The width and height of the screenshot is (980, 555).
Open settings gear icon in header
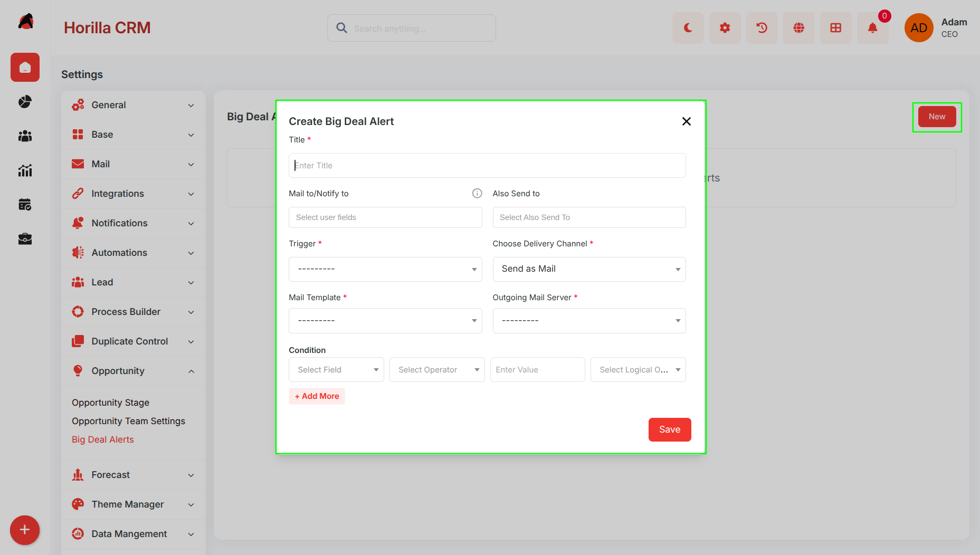pos(725,28)
